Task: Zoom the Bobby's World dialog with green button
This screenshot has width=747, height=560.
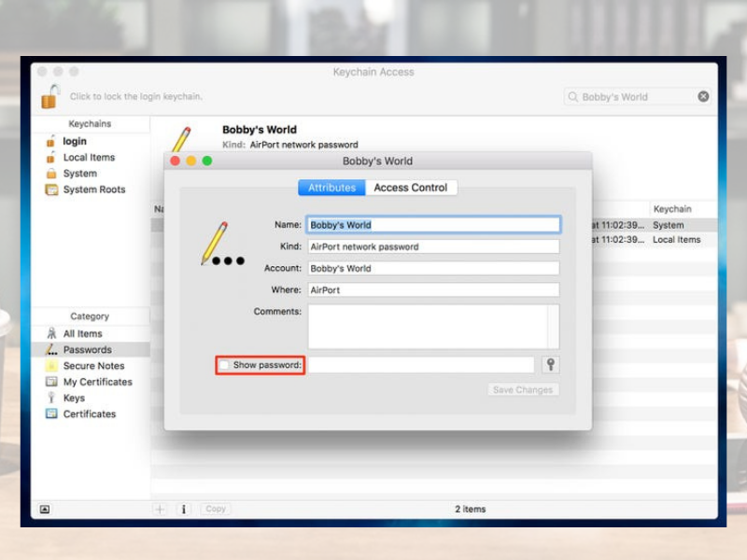Action: [x=207, y=161]
